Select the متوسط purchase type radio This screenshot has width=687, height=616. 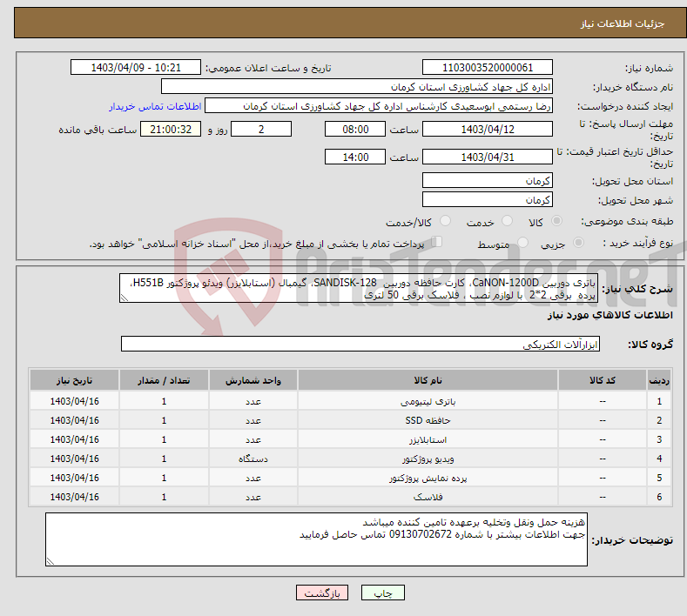coord(522,243)
